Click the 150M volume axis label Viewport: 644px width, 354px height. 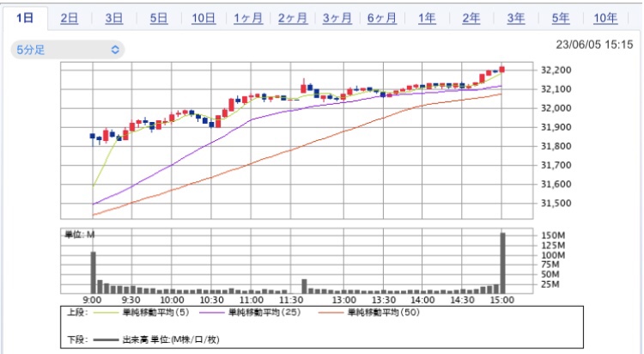[x=553, y=235]
